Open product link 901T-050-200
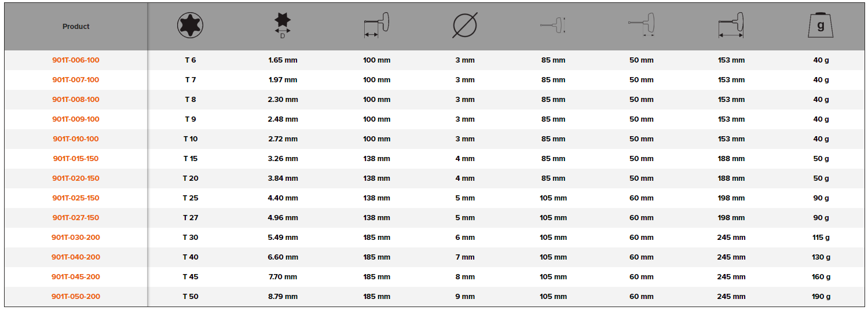 click(x=76, y=297)
